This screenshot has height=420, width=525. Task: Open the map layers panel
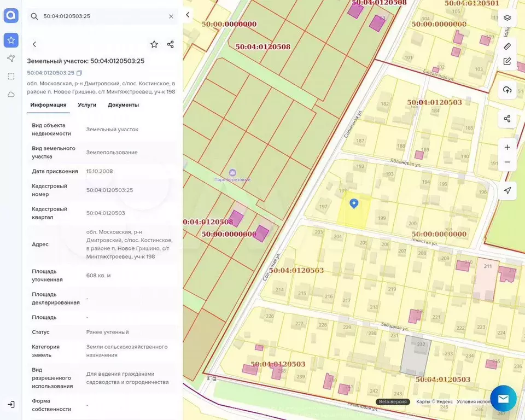507,17
